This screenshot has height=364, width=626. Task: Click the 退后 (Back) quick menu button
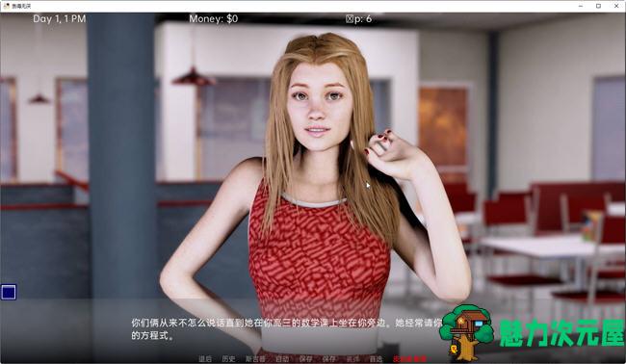click(x=205, y=359)
